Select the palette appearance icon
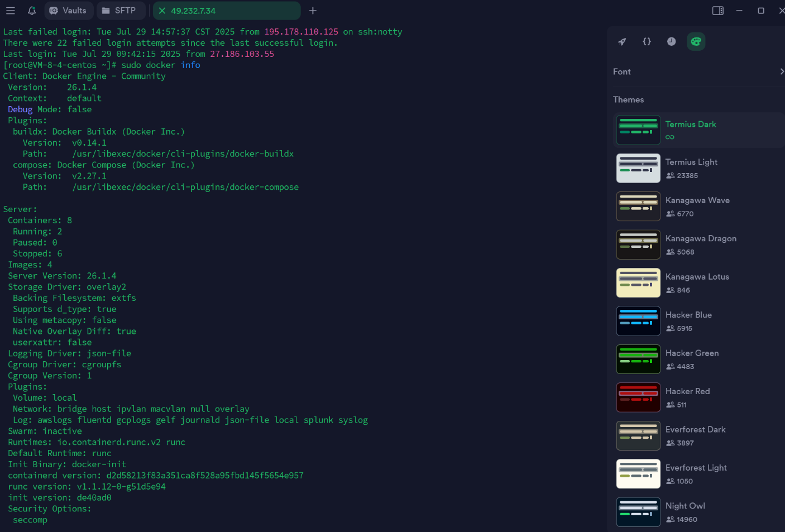 (x=696, y=41)
